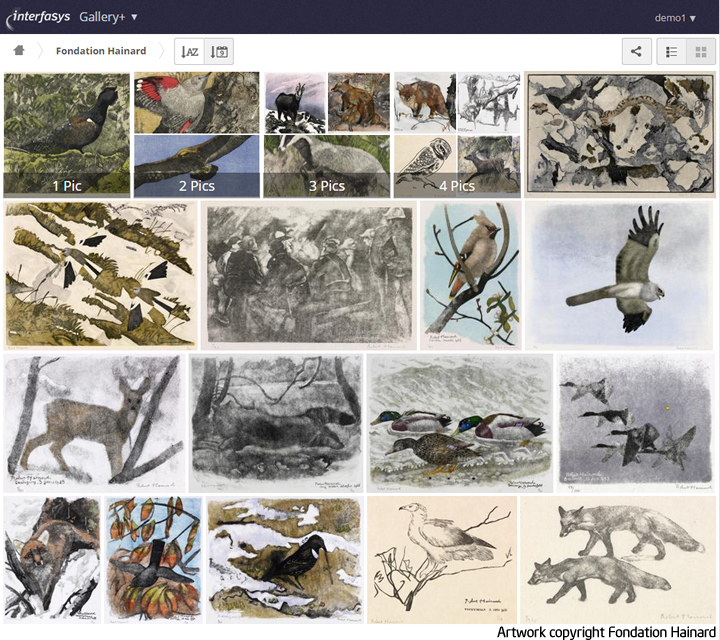Open the woodcock in snow painting
Image resolution: width=720 pixels, height=640 pixels.
click(x=285, y=560)
